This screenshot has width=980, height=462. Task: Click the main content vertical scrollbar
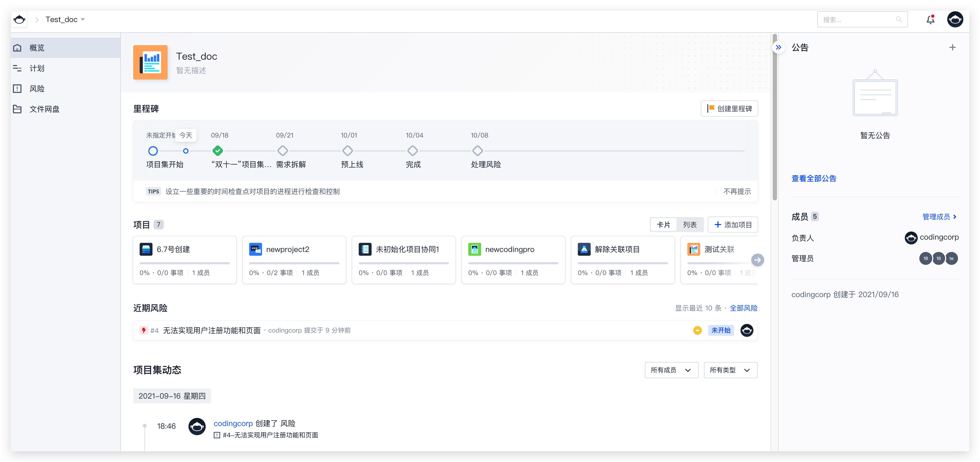tap(775, 117)
